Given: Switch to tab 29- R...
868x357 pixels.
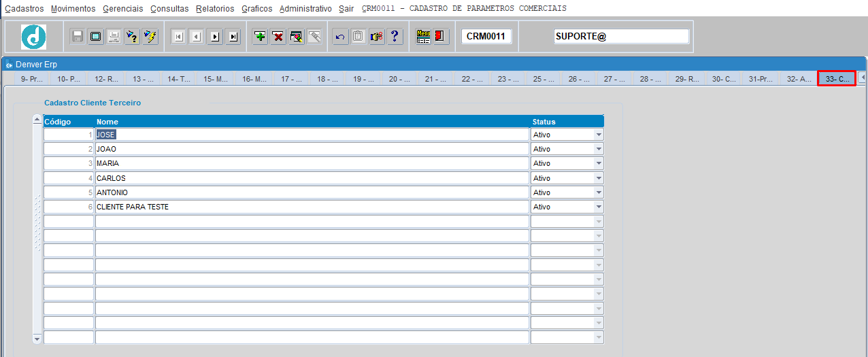Looking at the screenshot, I should click(687, 79).
